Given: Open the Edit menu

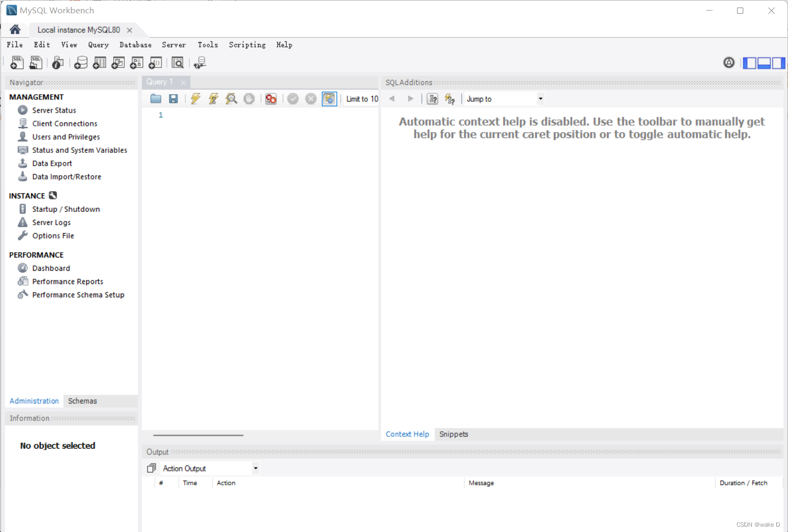Looking at the screenshot, I should click(x=42, y=45).
